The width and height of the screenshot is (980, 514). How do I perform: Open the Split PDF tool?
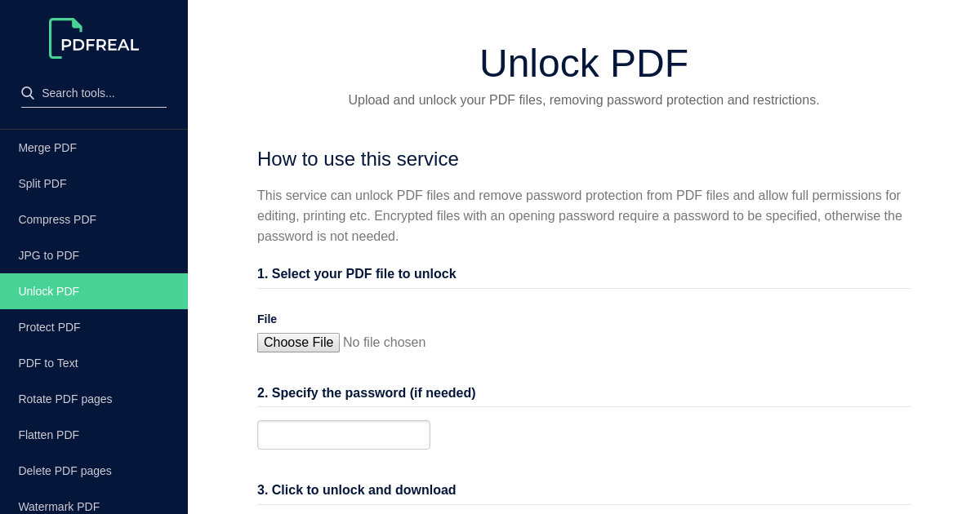[x=42, y=184]
